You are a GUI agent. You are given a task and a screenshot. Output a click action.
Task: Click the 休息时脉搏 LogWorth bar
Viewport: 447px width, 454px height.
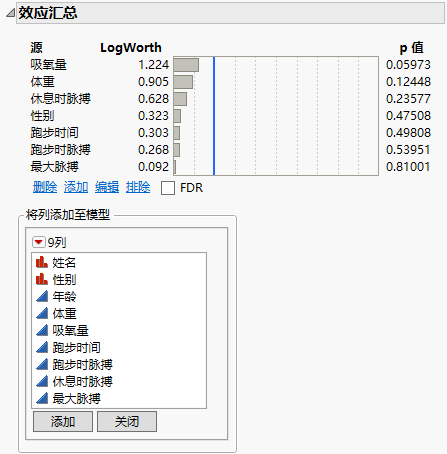[x=180, y=99]
